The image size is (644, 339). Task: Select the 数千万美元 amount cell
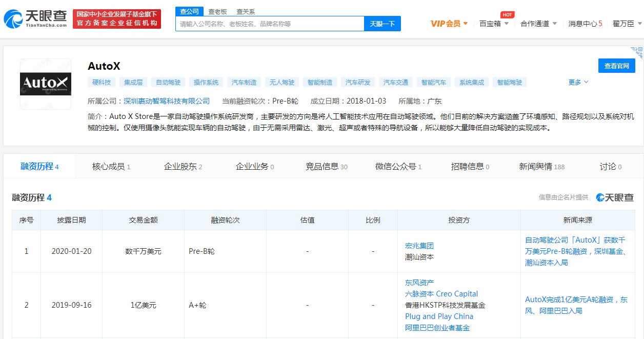[143, 251]
